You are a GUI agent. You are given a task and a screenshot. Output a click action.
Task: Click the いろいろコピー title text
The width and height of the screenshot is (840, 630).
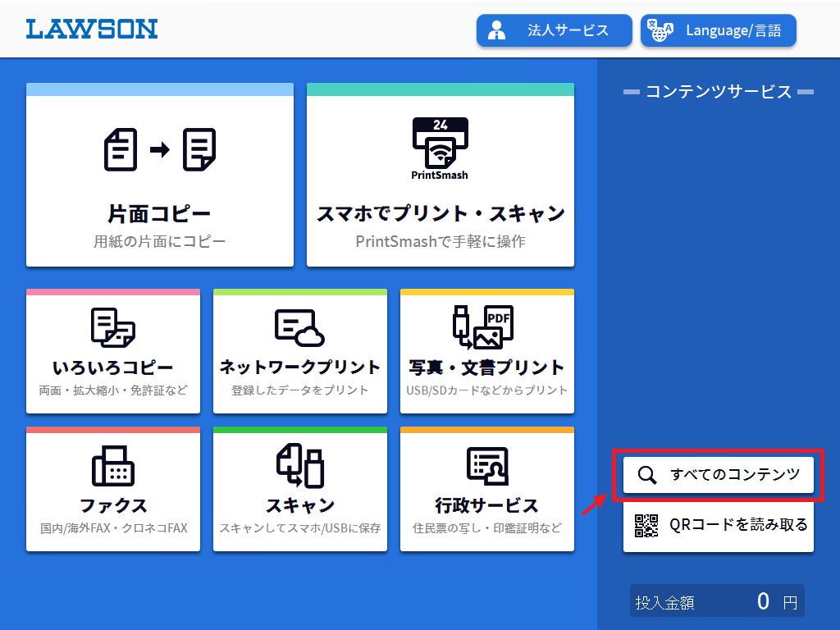[x=113, y=367]
